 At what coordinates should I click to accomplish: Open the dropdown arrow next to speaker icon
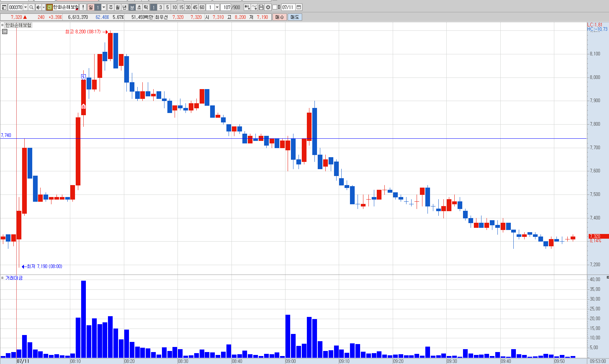coord(43,7)
